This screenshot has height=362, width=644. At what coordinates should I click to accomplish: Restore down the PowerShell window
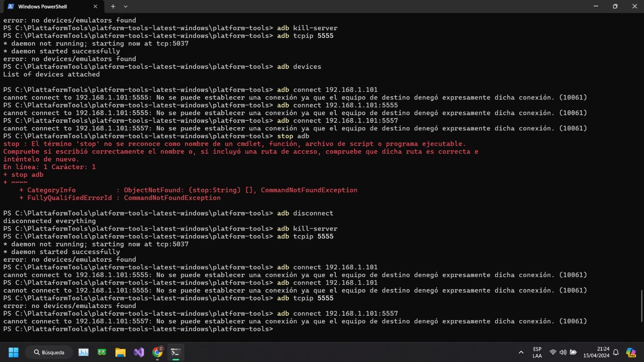pos(615,6)
